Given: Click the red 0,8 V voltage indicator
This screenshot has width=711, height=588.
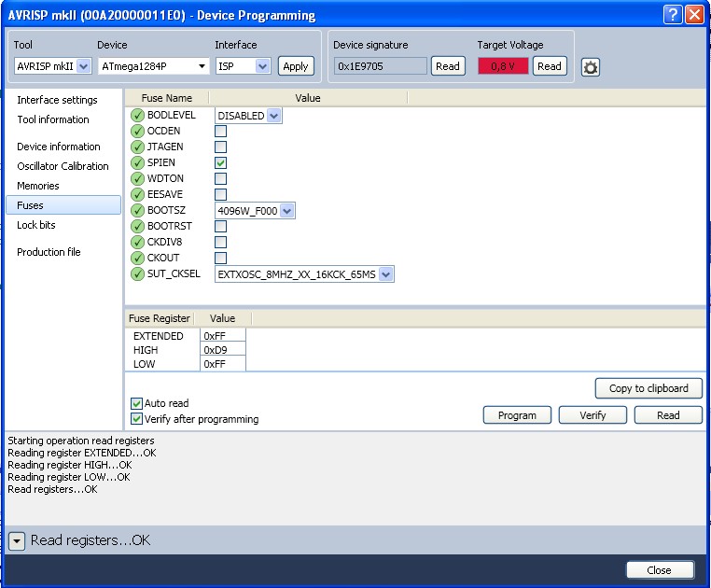Looking at the screenshot, I should point(503,66).
